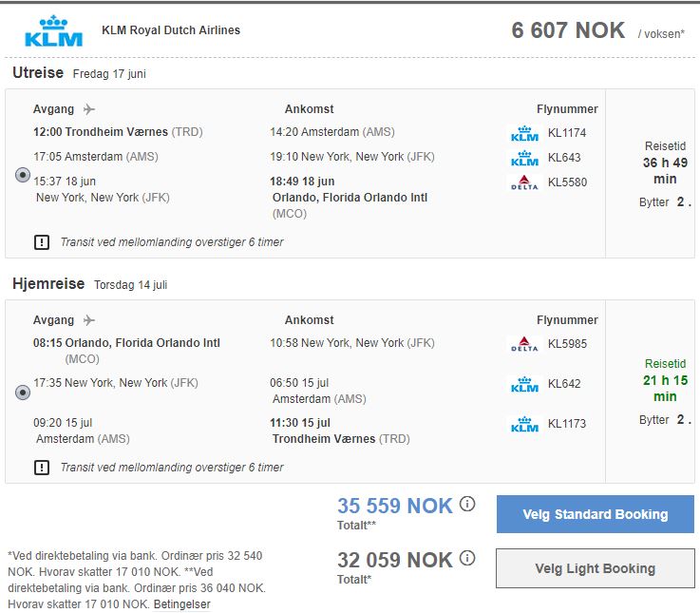The width and height of the screenshot is (700, 613).
Task: Click the Utreise heading
Action: [x=38, y=72]
